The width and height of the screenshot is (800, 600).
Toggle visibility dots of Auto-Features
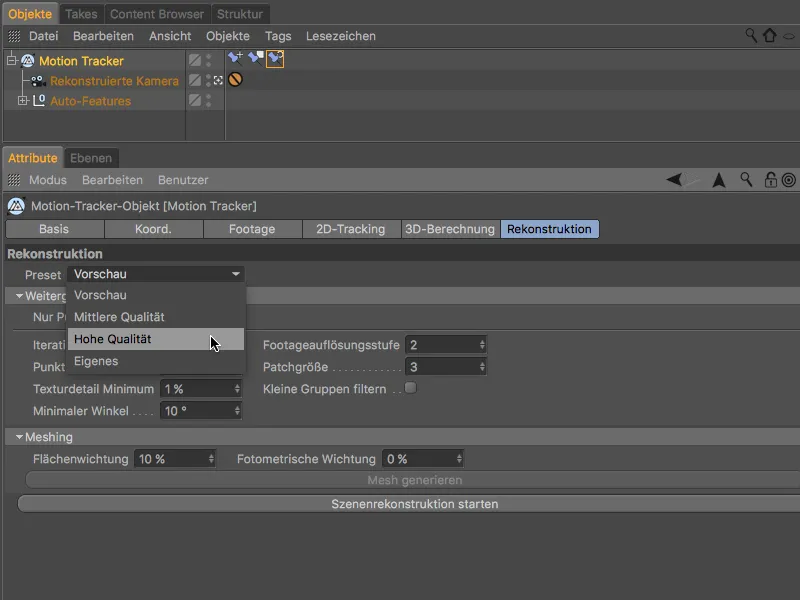[x=208, y=100]
